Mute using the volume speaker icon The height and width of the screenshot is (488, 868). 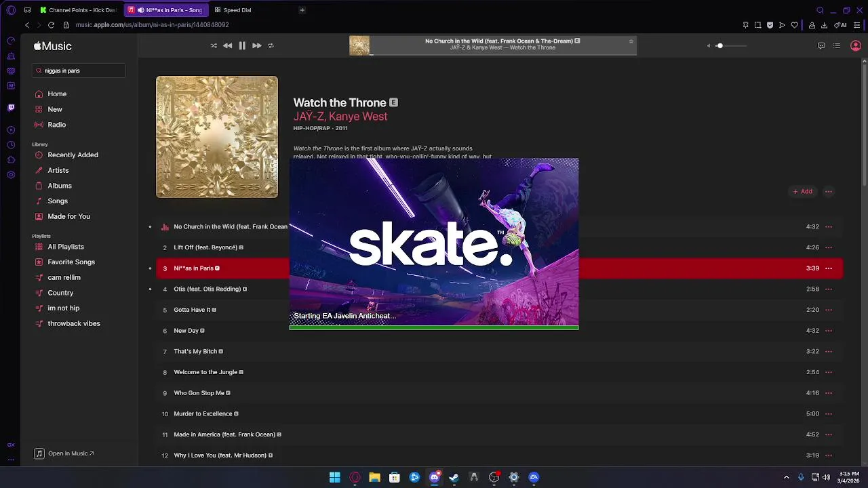pos(709,45)
